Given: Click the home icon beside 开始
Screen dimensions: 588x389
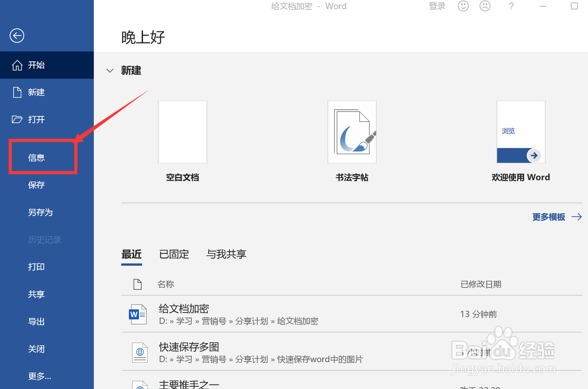Looking at the screenshot, I should [x=17, y=65].
